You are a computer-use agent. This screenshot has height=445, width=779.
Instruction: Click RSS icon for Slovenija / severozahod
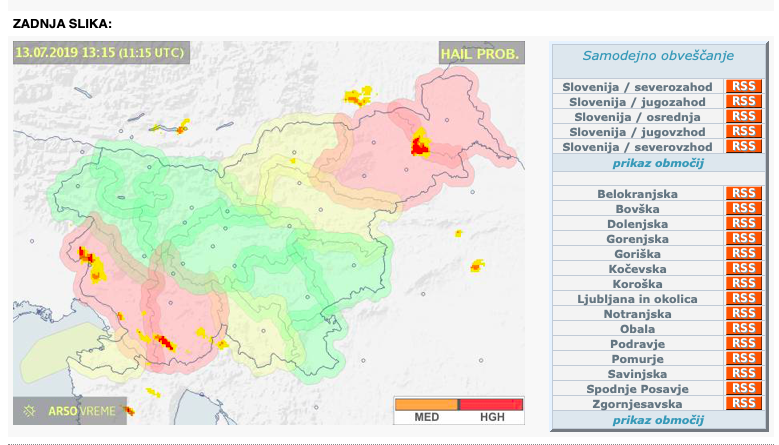coord(743,86)
